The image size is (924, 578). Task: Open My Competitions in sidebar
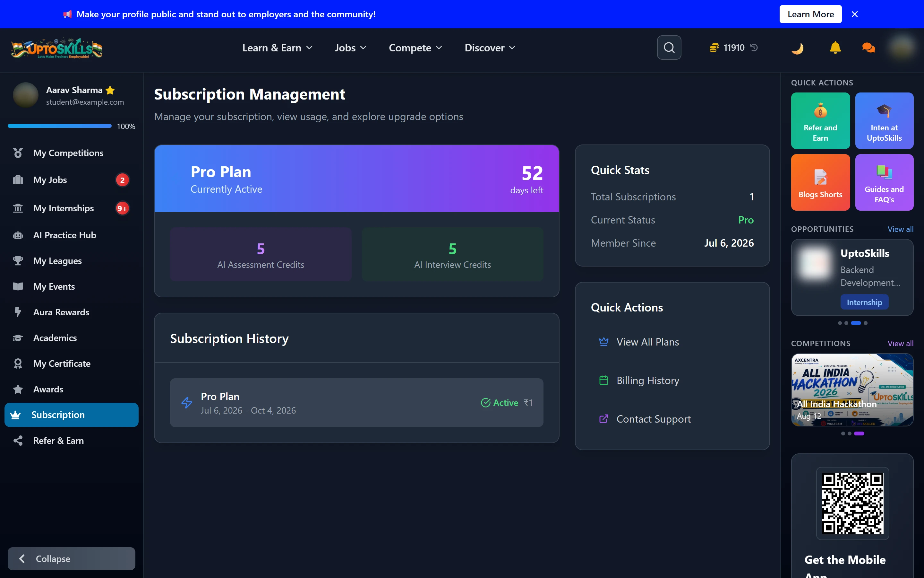tap(72, 153)
